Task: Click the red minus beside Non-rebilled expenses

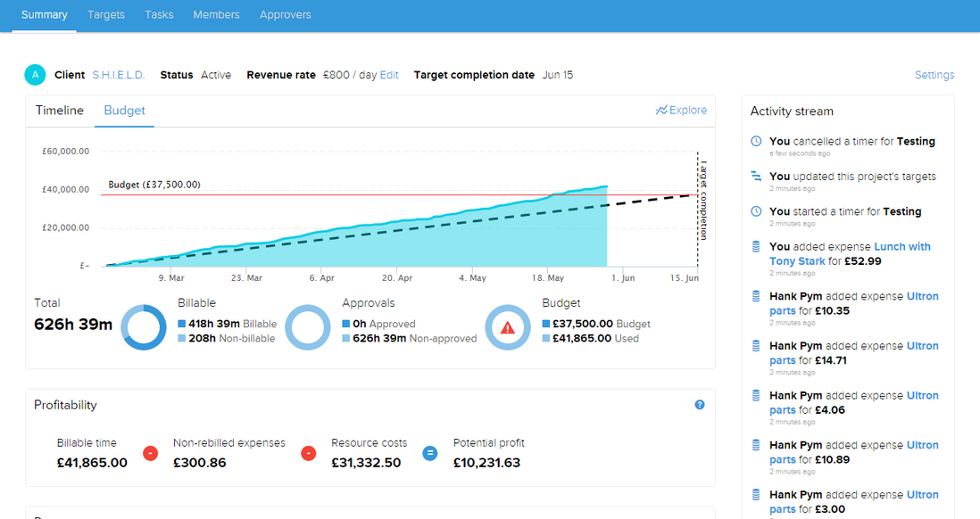Action: (x=308, y=453)
